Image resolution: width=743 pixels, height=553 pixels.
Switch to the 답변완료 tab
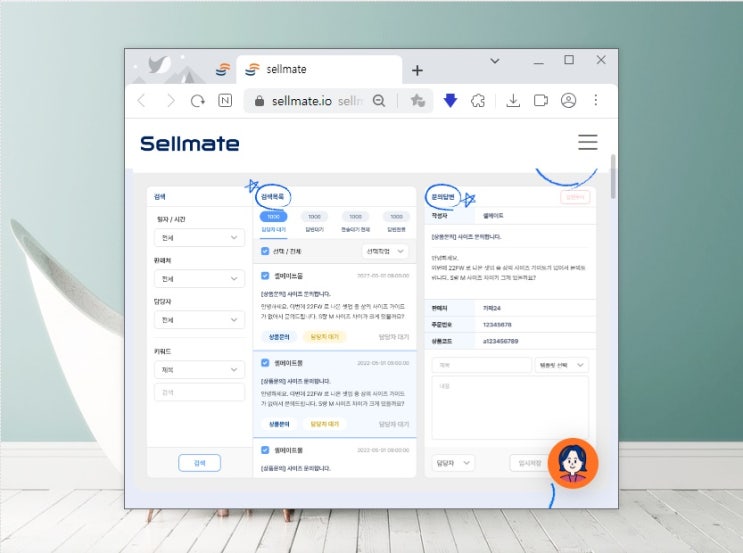point(396,222)
